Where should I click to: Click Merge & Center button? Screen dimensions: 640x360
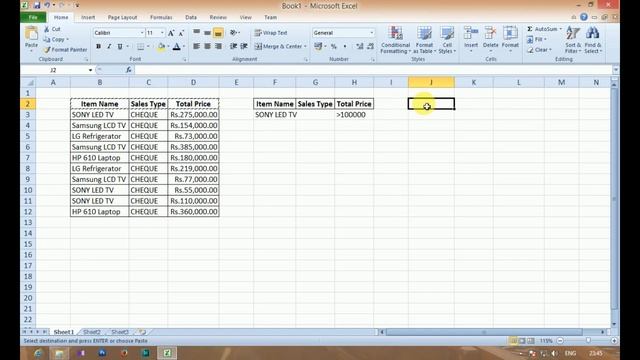(278, 47)
